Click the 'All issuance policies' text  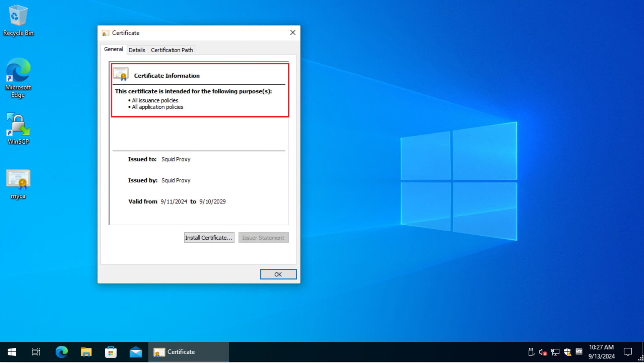pos(155,100)
